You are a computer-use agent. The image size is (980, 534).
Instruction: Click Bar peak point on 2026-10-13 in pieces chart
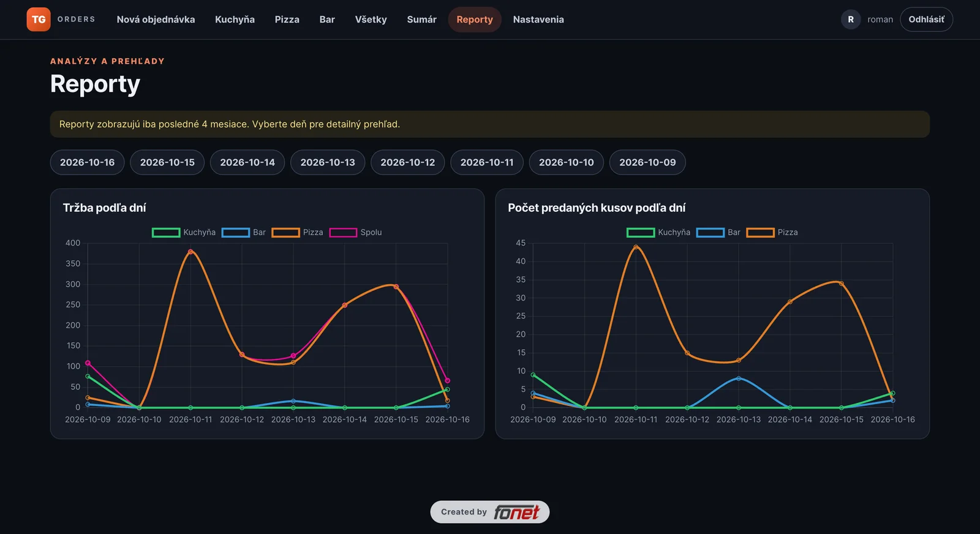pyautogui.click(x=739, y=378)
